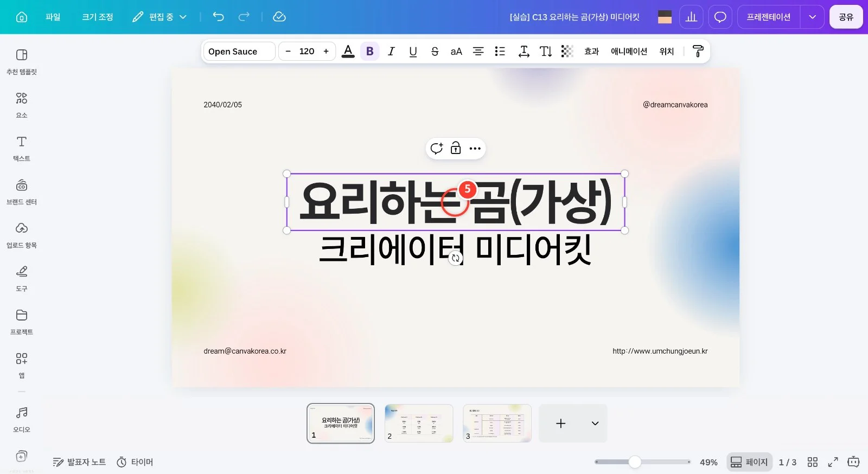The image size is (868, 474).
Task: Change text alignment
Action: coord(478,51)
